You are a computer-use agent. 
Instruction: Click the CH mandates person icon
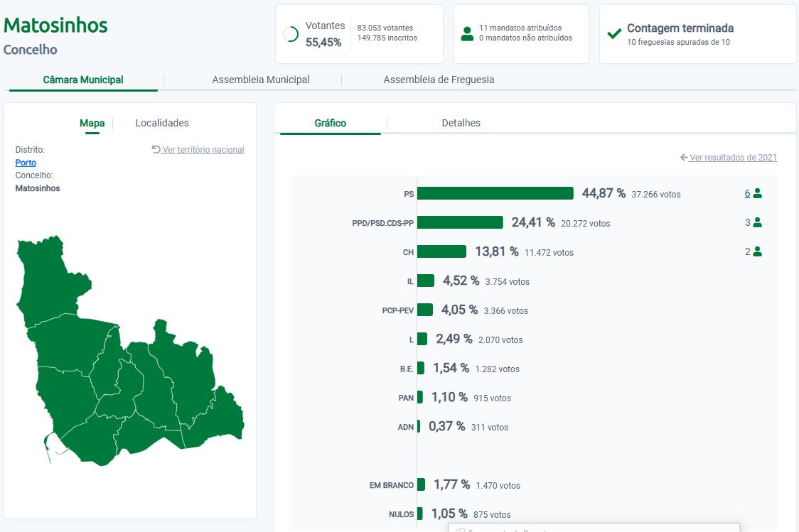757,251
